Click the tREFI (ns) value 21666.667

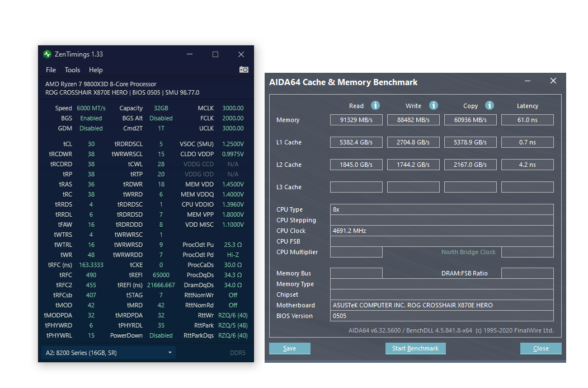(x=161, y=286)
